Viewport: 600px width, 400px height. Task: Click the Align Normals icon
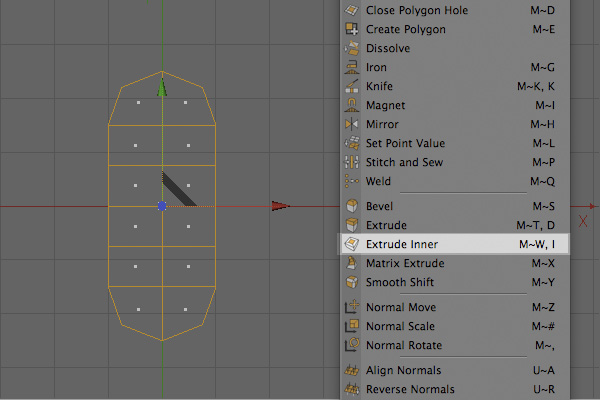(x=352, y=370)
